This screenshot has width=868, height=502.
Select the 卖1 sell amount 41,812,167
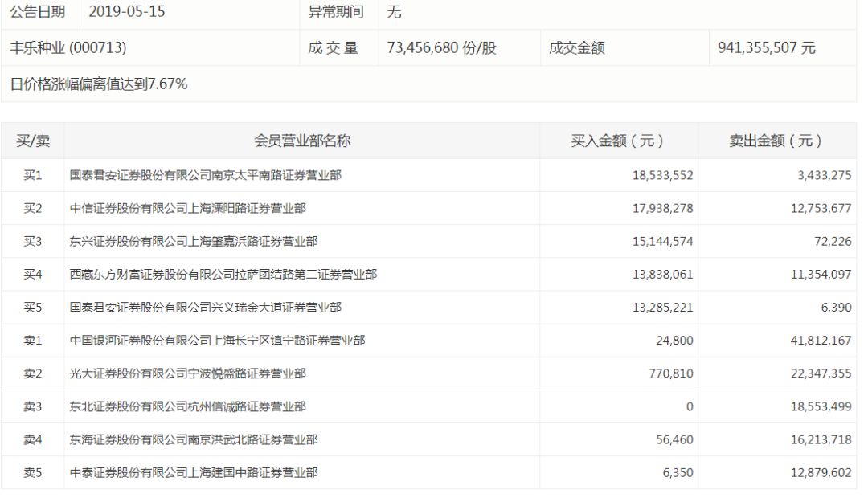tap(821, 341)
